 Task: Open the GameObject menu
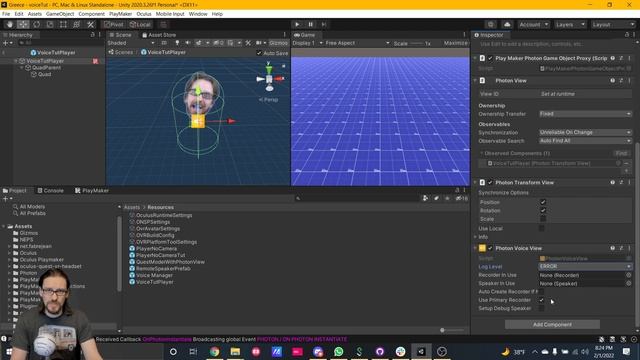coord(60,14)
